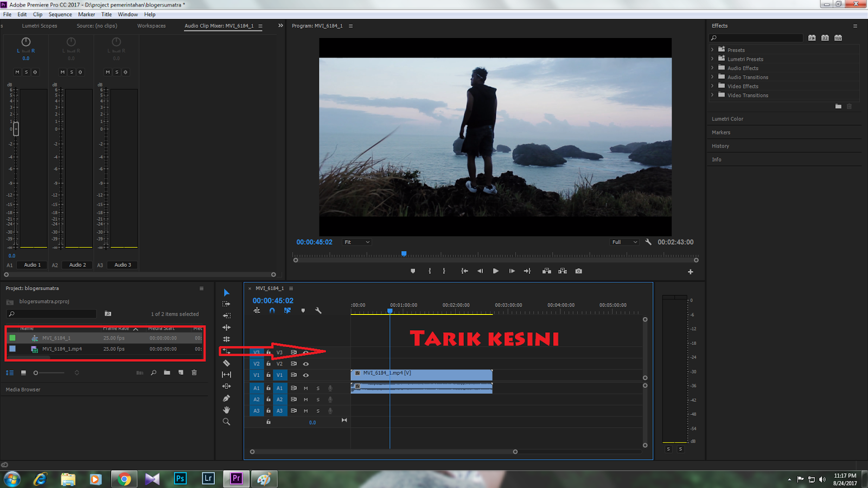This screenshot has width=868, height=488.
Task: Play the sequence in Program monitor
Action: click(496, 271)
